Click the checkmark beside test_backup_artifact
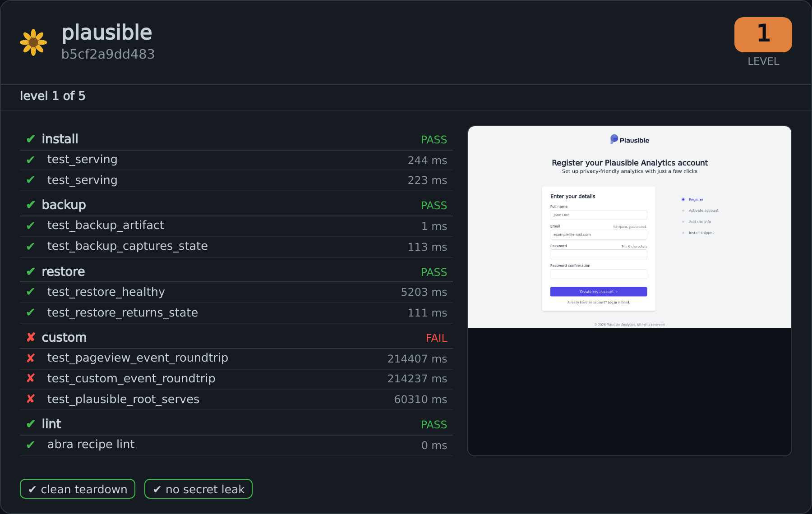The image size is (812, 514). (x=31, y=225)
